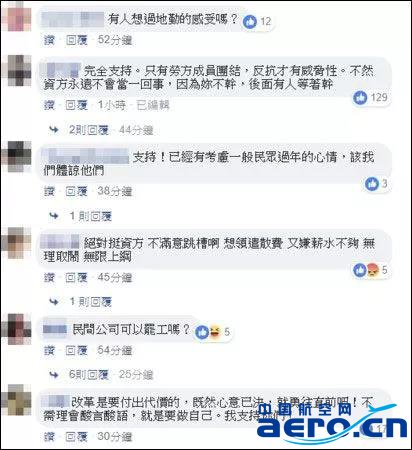Open the avatar beside the 絕對挺資方 comment
This screenshot has width=412, height=450.
(17, 243)
